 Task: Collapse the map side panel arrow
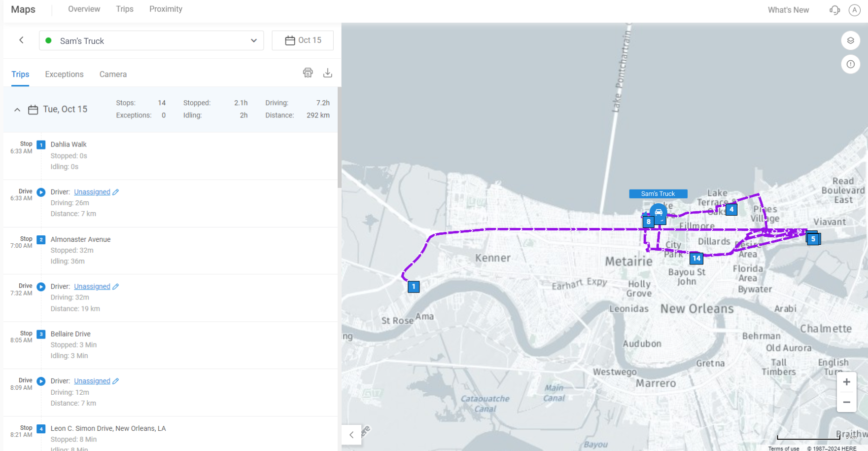351,435
